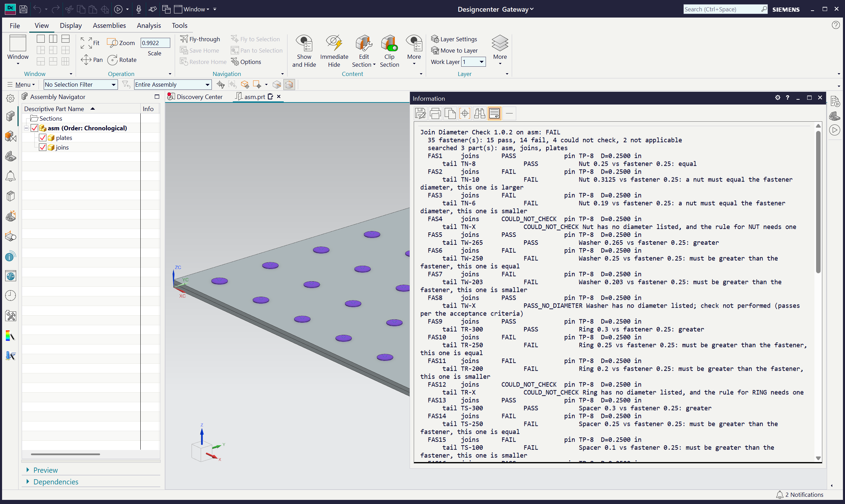Open the File menu

(15, 25)
